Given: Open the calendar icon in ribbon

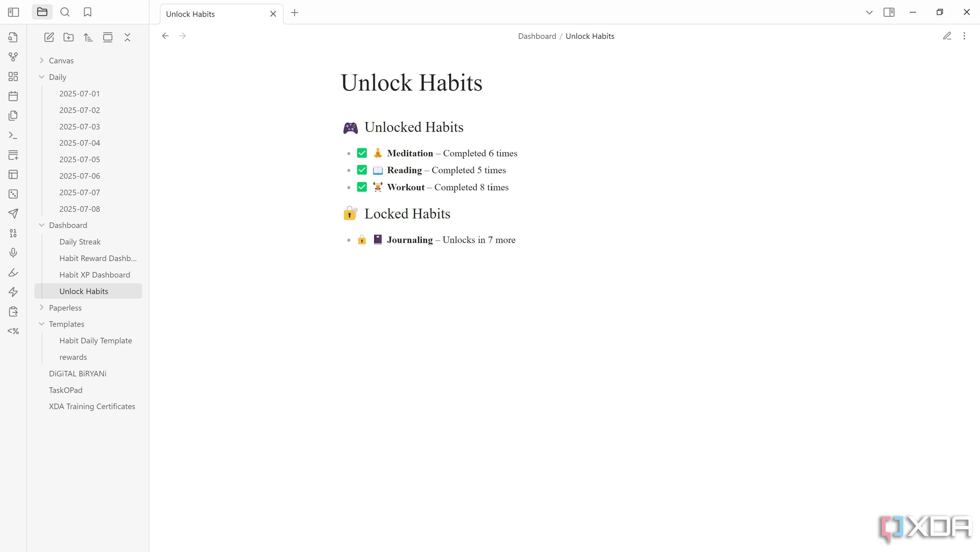Looking at the screenshot, I should click(x=13, y=96).
